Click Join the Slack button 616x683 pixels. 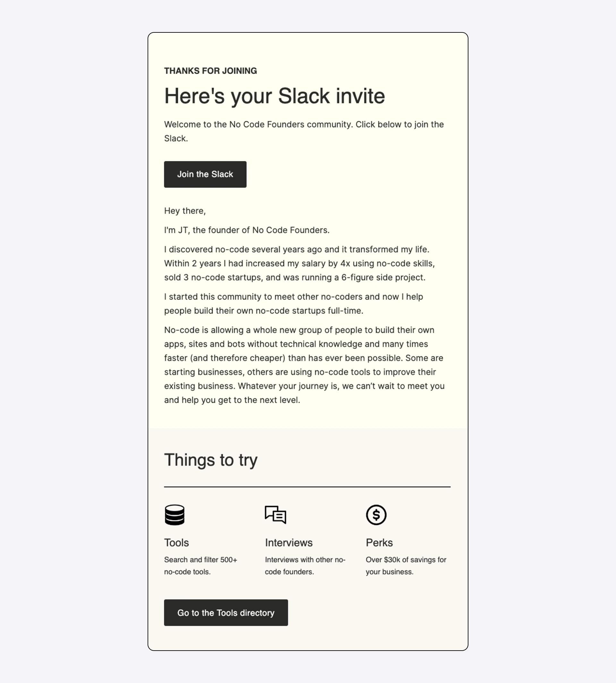click(205, 174)
